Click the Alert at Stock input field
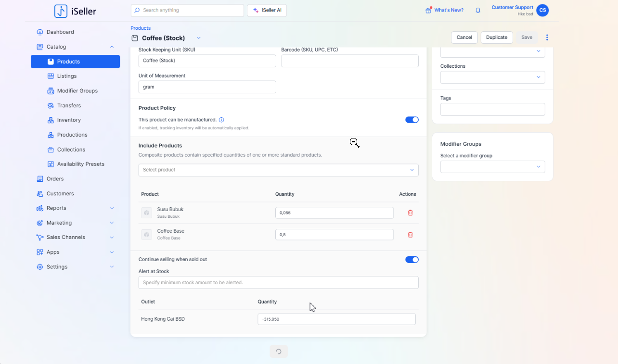Image resolution: width=618 pixels, height=364 pixels. click(x=278, y=283)
